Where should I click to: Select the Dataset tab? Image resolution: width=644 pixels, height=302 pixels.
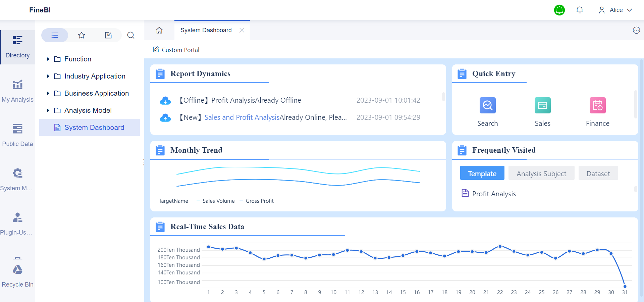click(598, 173)
